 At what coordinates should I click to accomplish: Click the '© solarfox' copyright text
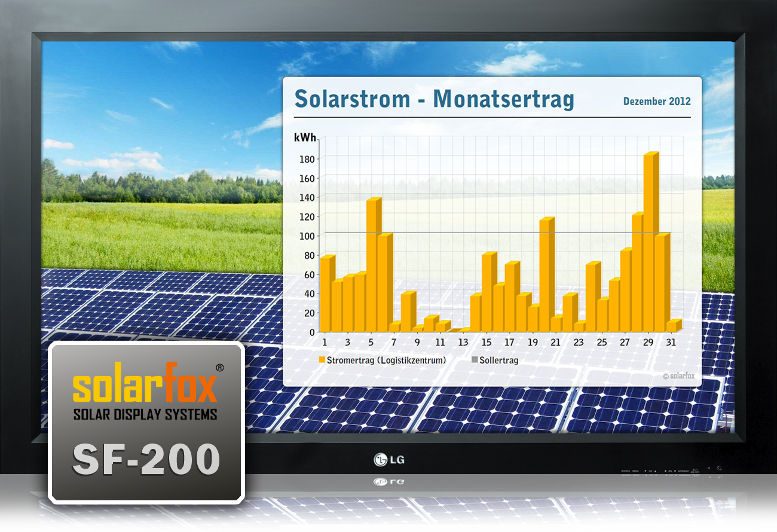tap(678, 376)
